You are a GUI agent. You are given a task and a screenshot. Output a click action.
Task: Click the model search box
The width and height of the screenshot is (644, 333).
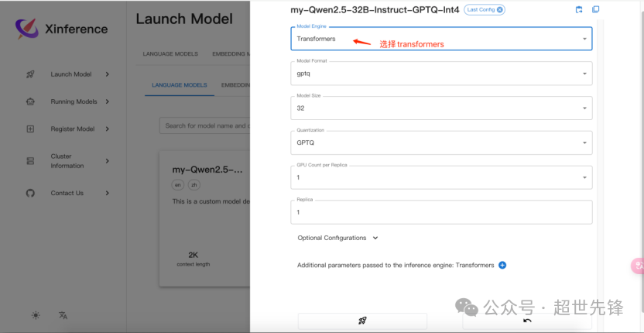pos(204,125)
